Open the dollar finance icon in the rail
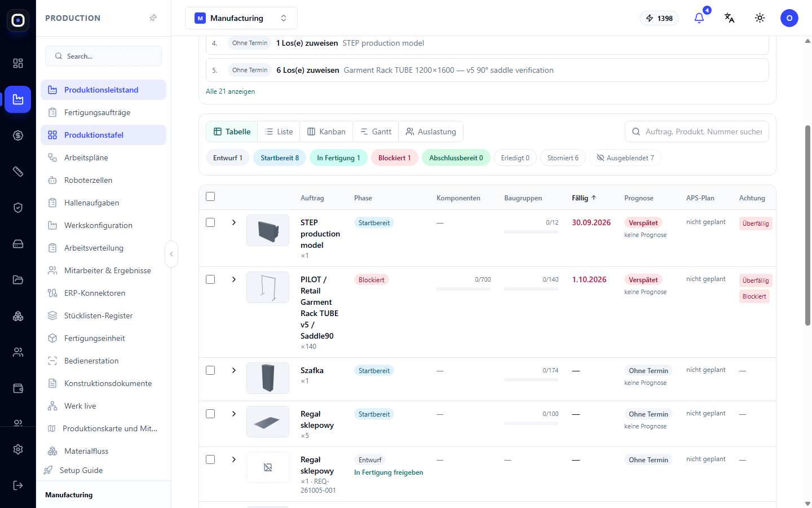 coord(18,135)
